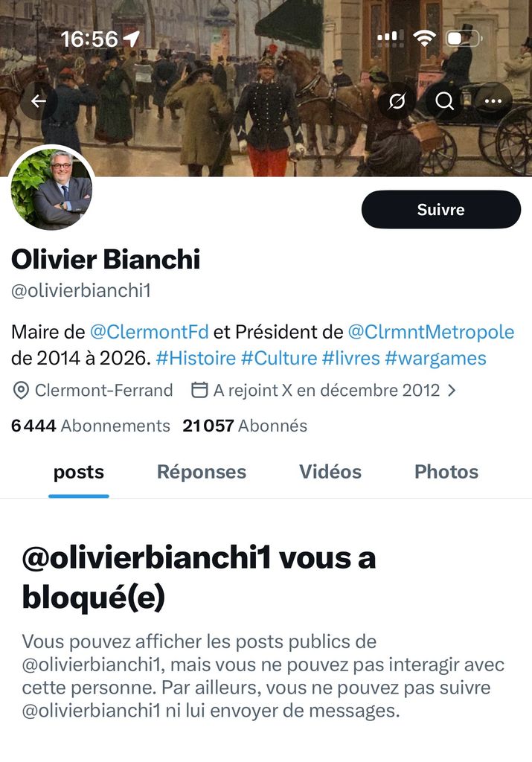This screenshot has width=532, height=762.
Task: Tap the #wargames hashtag
Action: [435, 359]
